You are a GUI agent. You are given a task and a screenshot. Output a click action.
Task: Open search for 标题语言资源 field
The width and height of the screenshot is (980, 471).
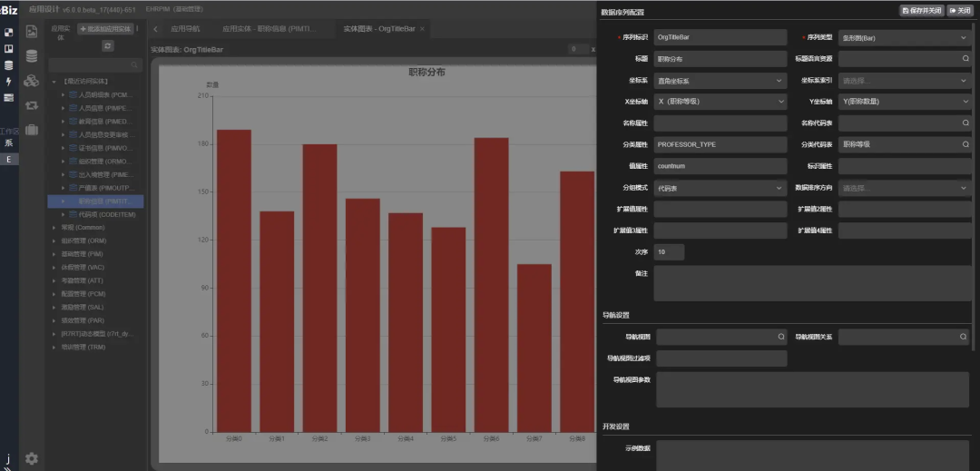[965, 58]
